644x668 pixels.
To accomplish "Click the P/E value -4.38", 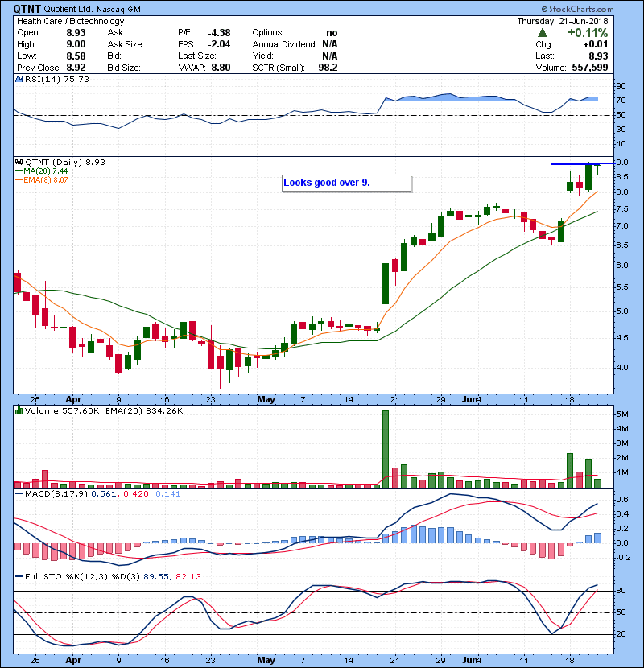I will coord(220,33).
